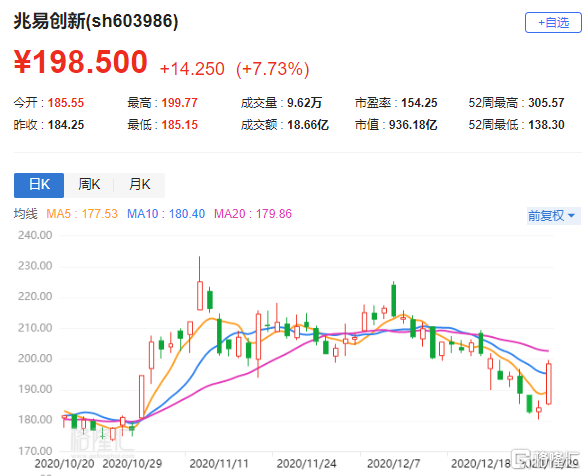The width and height of the screenshot is (586, 476).
Task: Click the 240.00 y-axis label
Action: [x=35, y=235]
